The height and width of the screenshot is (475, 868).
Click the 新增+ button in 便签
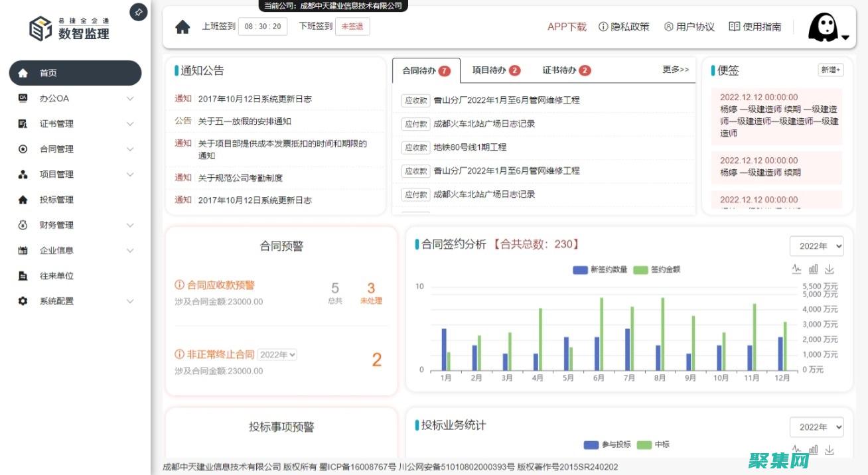tap(831, 70)
